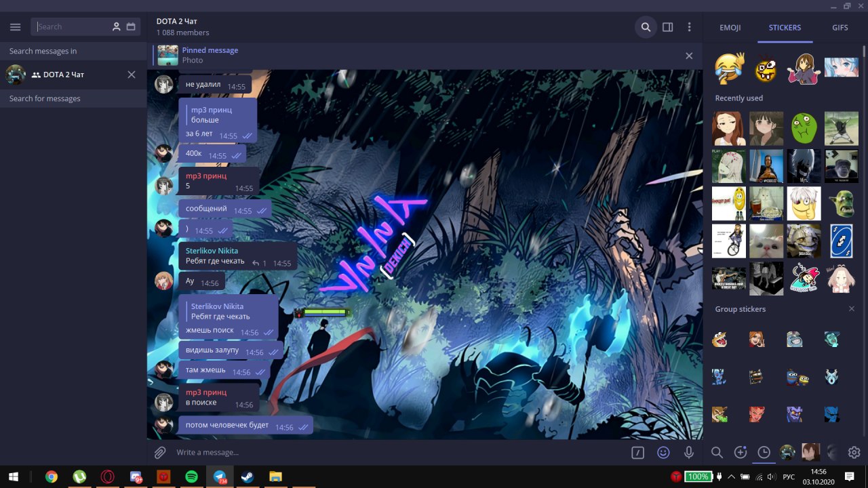The width and height of the screenshot is (868, 488).
Task: Click the red mp3 принц name above в поиске
Action: [206, 392]
